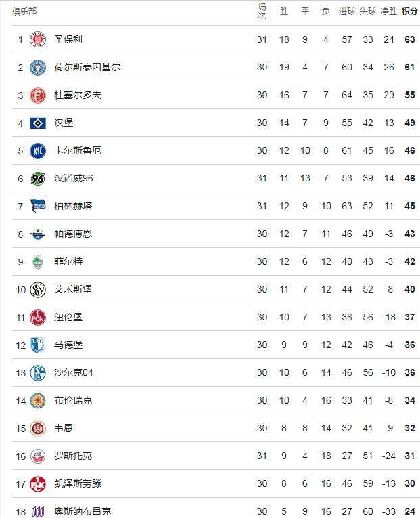420x518 pixels.
Task: Click the 汉诺威96 green logo
Action: coord(38,179)
